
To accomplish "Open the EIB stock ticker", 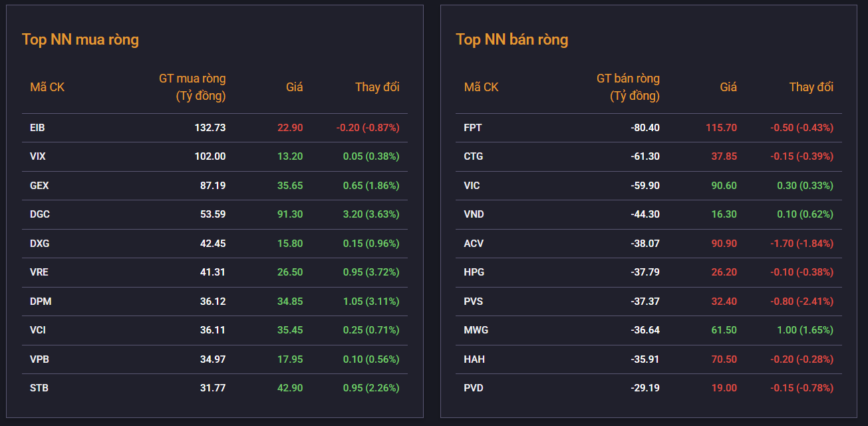I will (x=38, y=128).
